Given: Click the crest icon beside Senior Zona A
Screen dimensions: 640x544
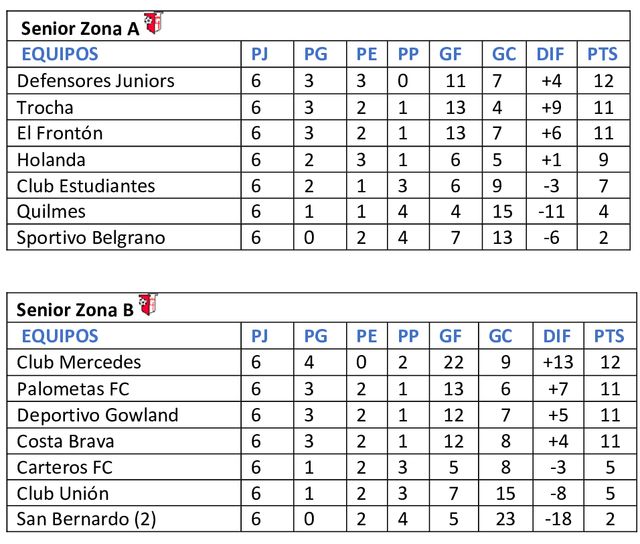Looking at the screenshot, I should click(x=153, y=24).
